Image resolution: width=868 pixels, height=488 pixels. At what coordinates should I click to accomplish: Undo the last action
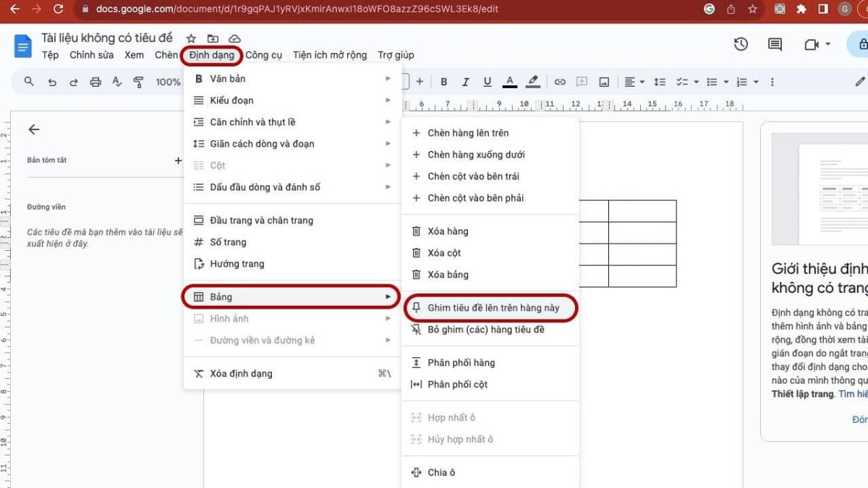52,82
